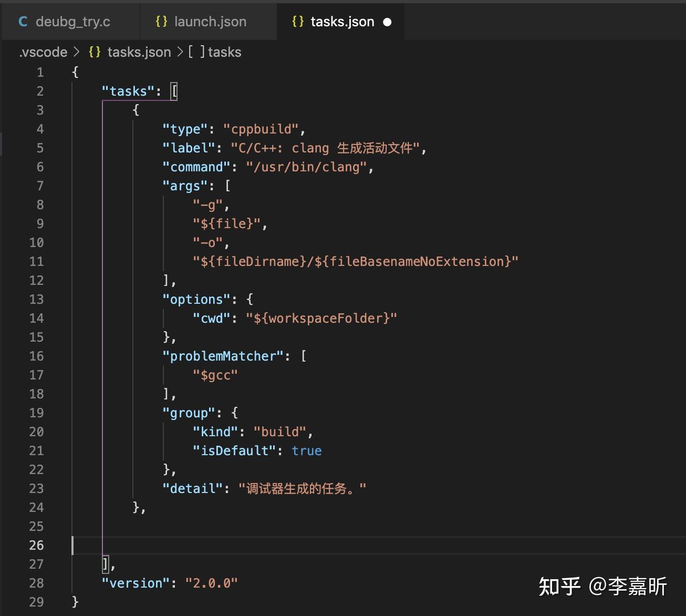Switch to the launch.json tab
This screenshot has height=616, width=686.
coord(210,22)
